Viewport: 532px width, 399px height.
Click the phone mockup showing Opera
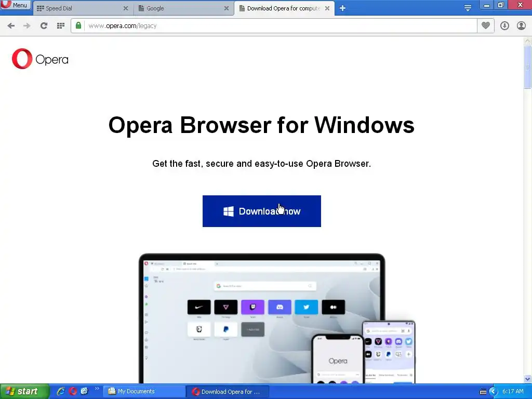338,359
